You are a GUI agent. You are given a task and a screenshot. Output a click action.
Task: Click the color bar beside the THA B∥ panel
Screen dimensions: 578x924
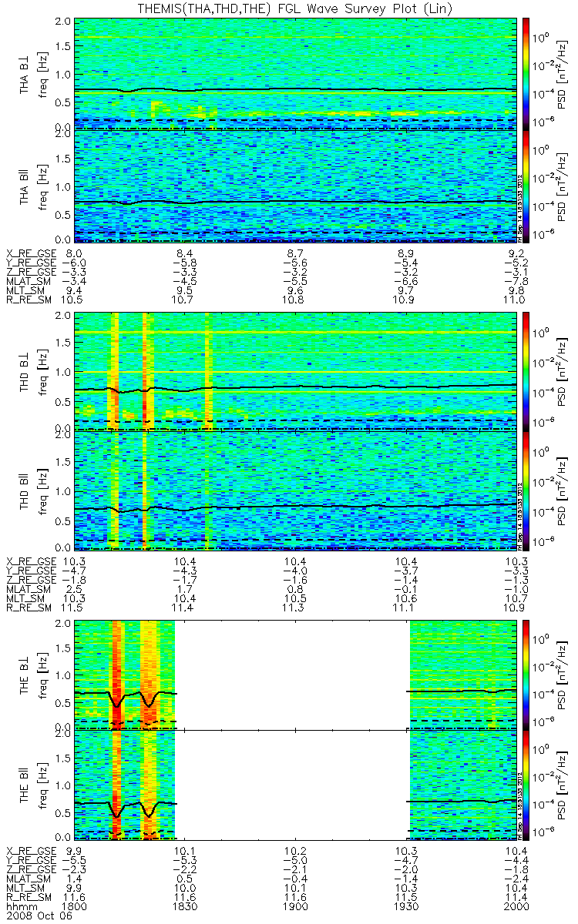(527, 186)
